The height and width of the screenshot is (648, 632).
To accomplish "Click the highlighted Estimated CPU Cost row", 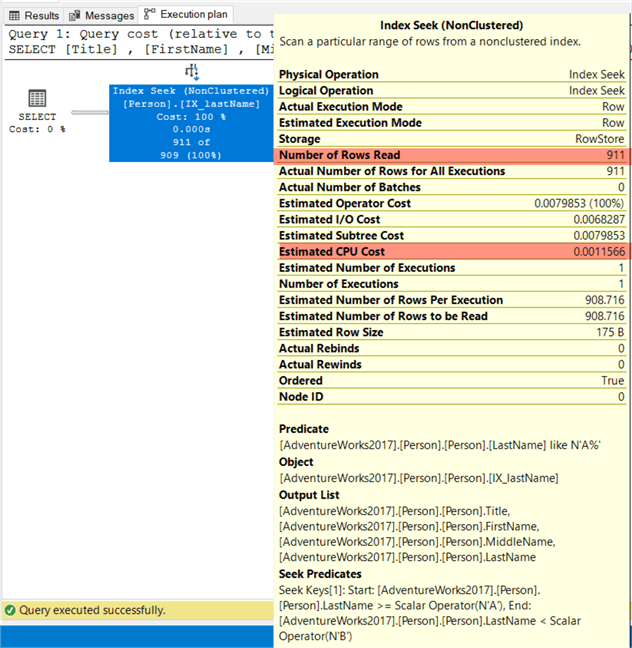I will [x=452, y=252].
